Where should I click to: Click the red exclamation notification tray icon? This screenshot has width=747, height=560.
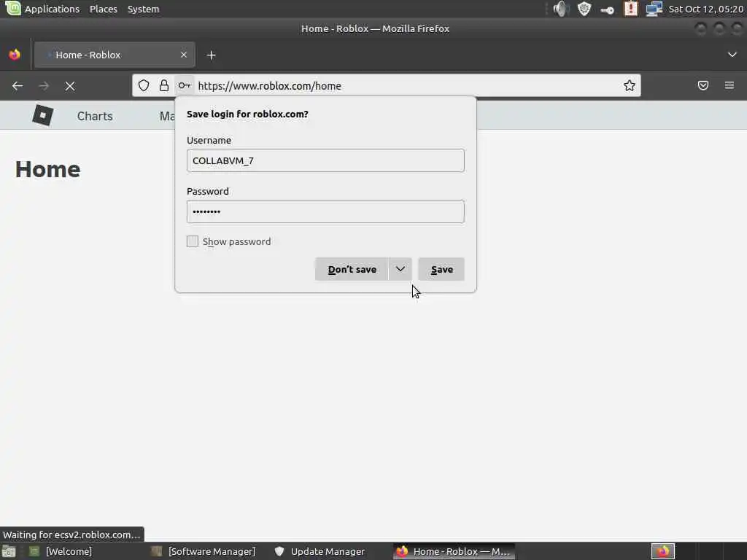coord(631,9)
